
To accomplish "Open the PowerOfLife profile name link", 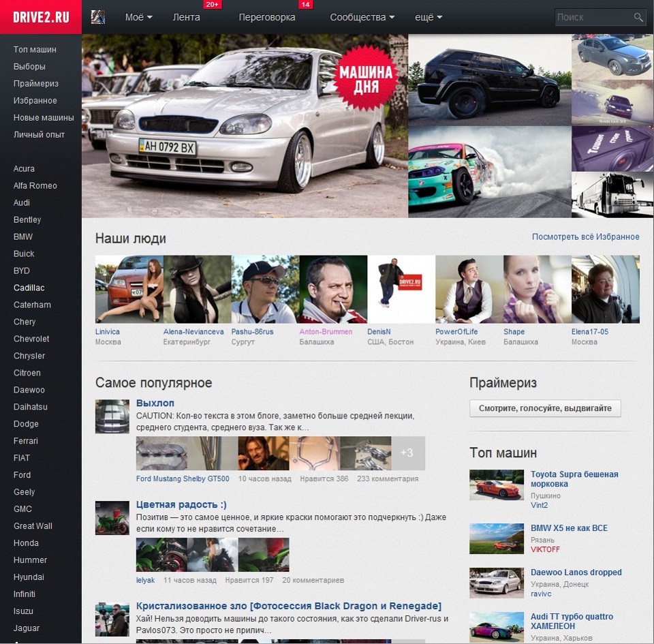I will [x=456, y=332].
